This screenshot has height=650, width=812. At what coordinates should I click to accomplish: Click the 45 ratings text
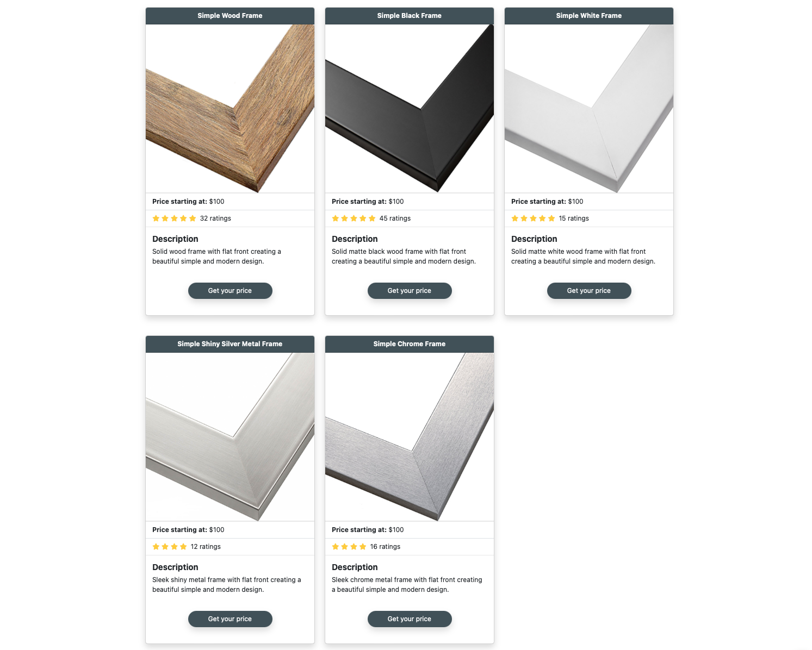click(x=395, y=218)
